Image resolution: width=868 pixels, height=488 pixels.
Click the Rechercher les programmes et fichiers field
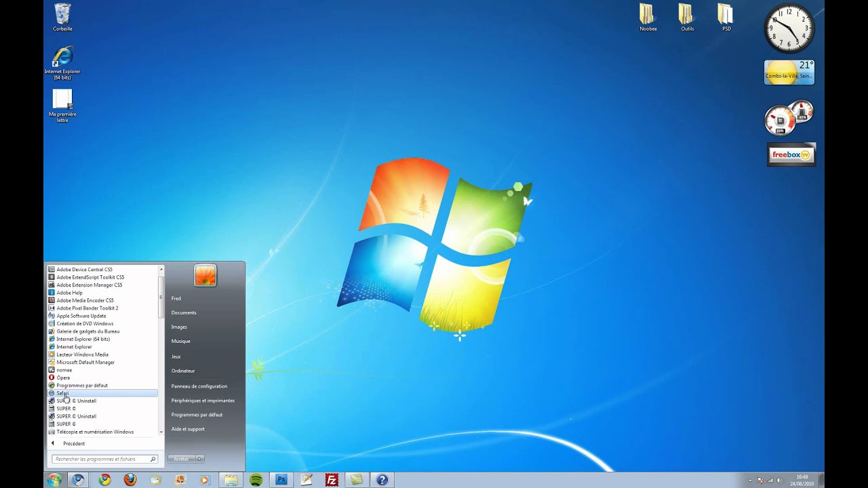[105, 459]
